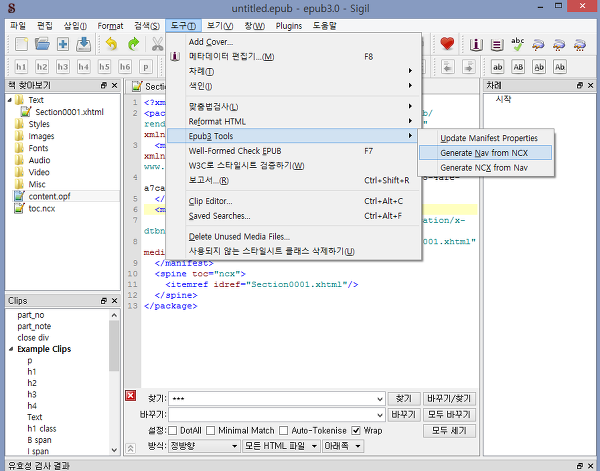Screen dimensions: 600x471
Task: Apply heading 3 with the h3 icon
Action: pos(63,67)
